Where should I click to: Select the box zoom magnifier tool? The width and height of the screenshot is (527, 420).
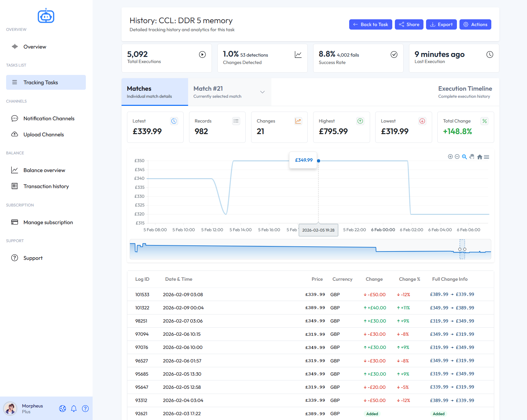click(x=464, y=157)
